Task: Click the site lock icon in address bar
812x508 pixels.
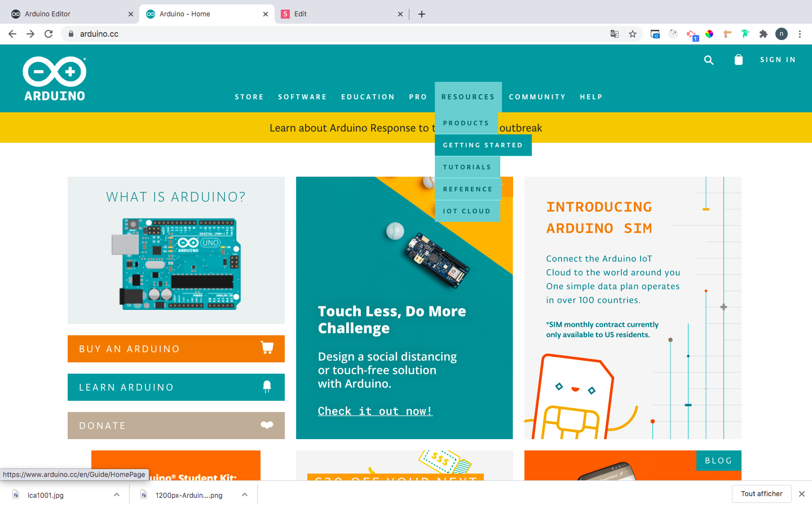Action: click(x=70, y=34)
